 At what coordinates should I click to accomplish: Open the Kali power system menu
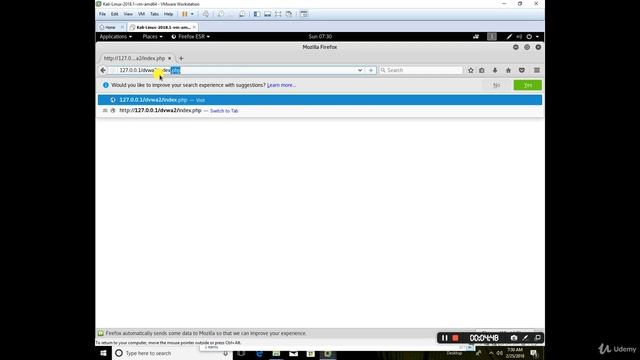(533, 36)
